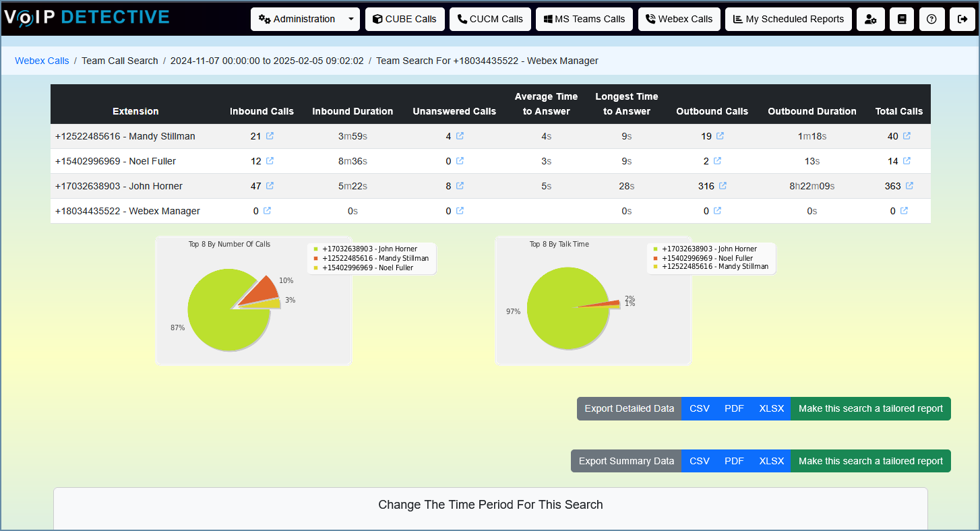Open the documentation book icon

[902, 20]
